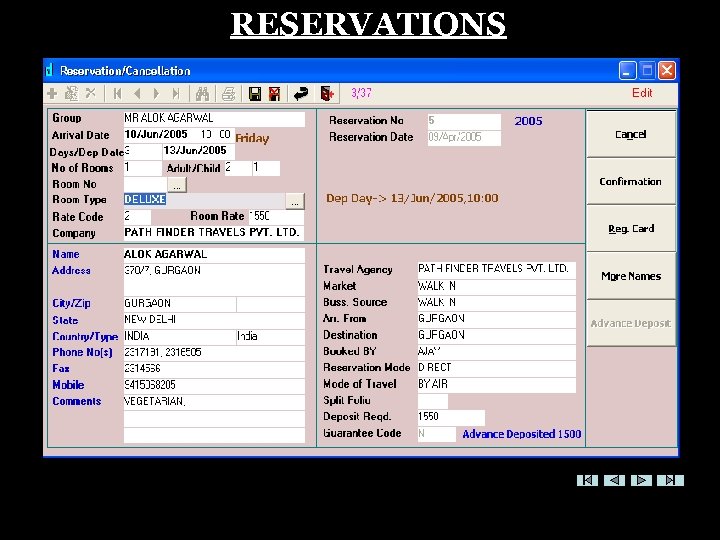
Task: Click the Room Rate field
Action: pyautogui.click(x=276, y=216)
